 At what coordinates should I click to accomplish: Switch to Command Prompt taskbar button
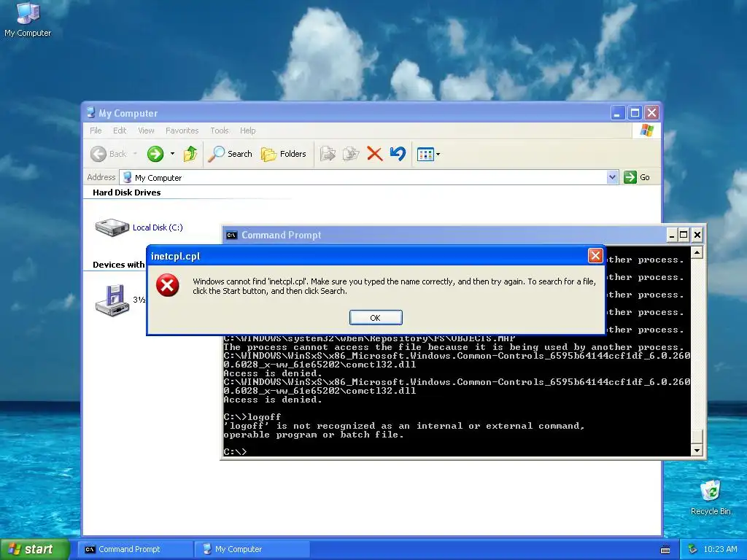tap(136, 549)
